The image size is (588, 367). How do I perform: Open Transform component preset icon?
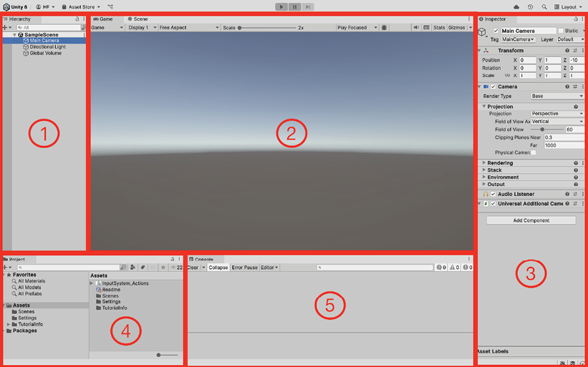(x=575, y=51)
